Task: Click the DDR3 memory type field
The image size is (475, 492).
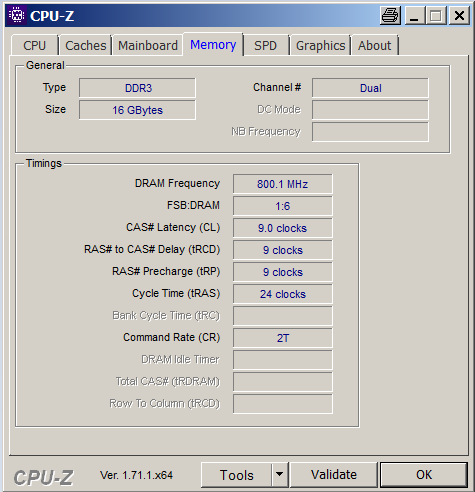Action: (137, 88)
